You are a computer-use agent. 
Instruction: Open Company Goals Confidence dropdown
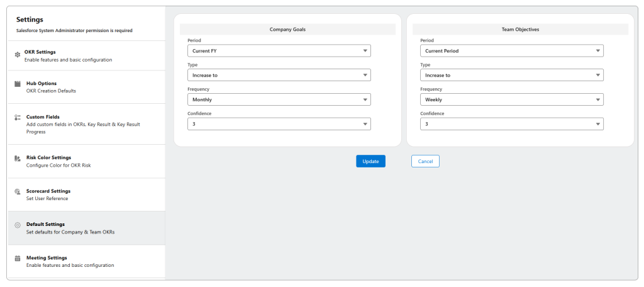click(x=279, y=124)
